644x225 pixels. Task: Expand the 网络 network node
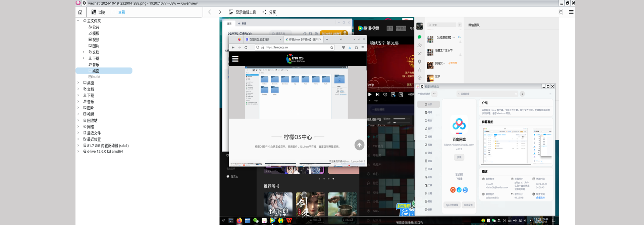click(78, 127)
